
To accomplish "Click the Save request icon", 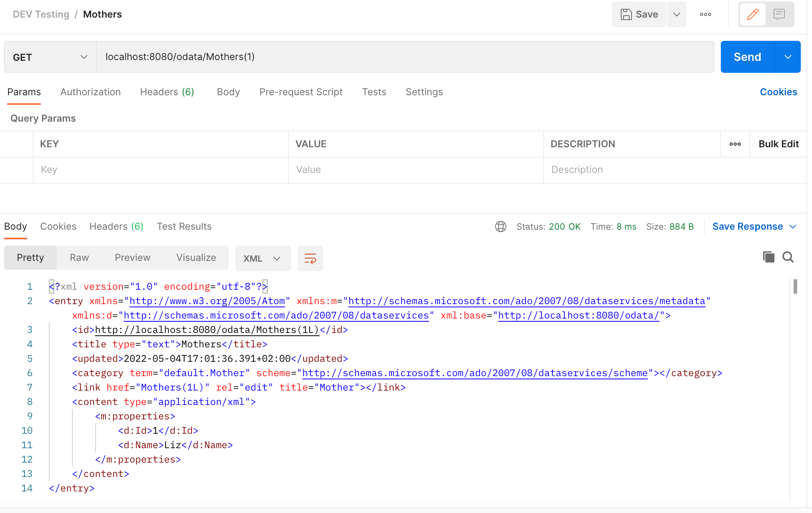I will 640,15.
